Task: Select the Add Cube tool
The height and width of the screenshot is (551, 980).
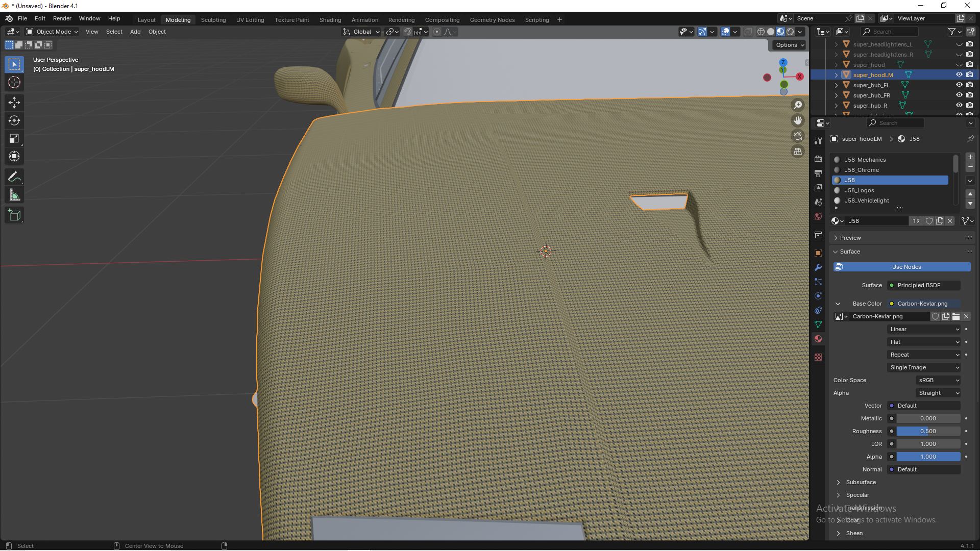Action: tap(14, 215)
